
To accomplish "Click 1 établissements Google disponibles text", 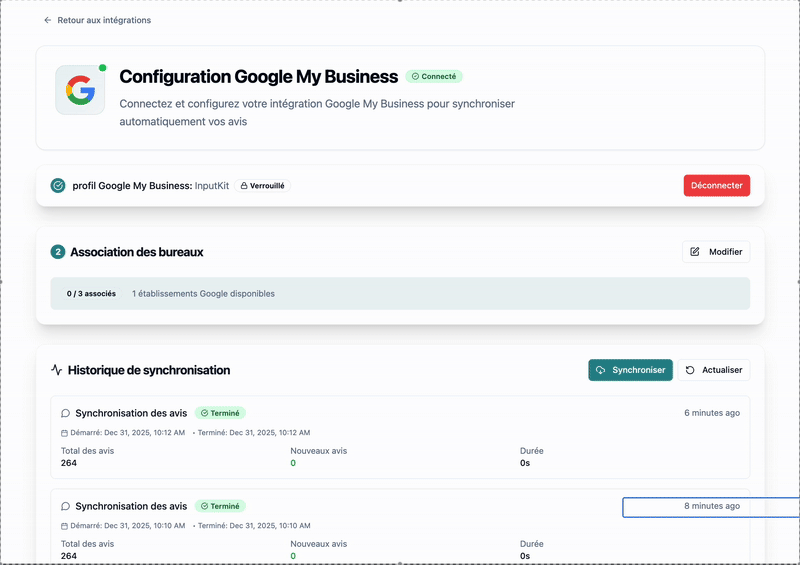I will pyautogui.click(x=203, y=293).
